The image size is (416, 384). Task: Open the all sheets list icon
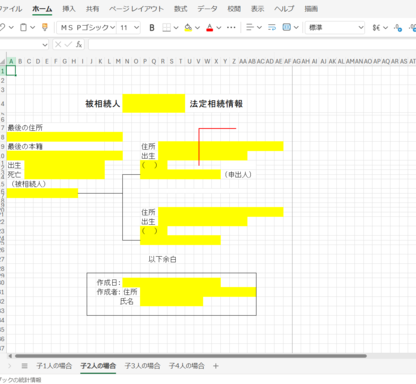[x=24, y=366]
